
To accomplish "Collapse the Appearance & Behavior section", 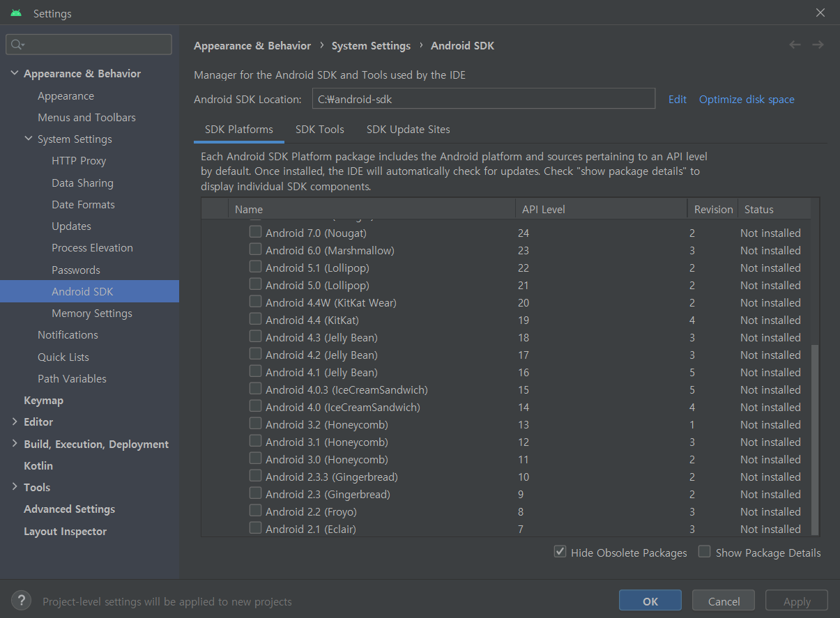I will [15, 73].
